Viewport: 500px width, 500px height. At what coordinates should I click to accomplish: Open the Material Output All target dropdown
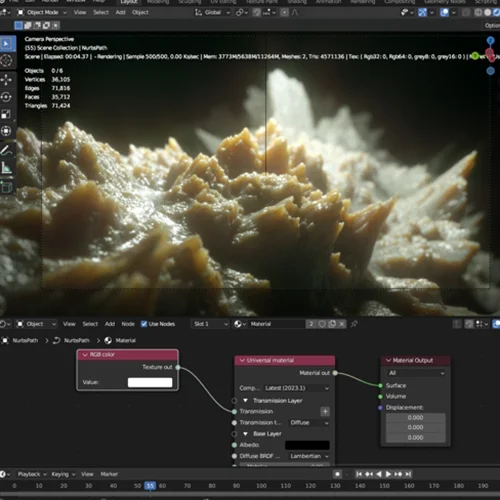click(416, 373)
